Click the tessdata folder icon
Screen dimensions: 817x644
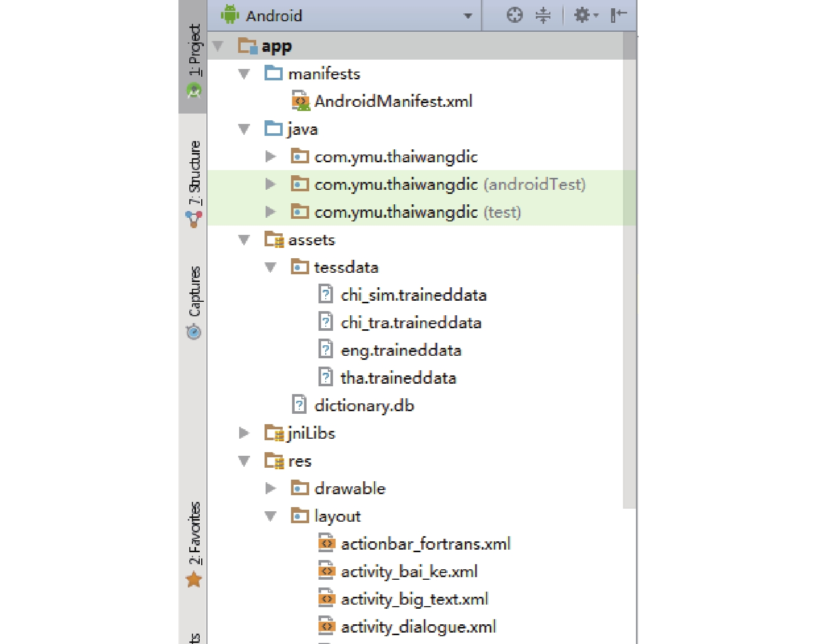300,267
